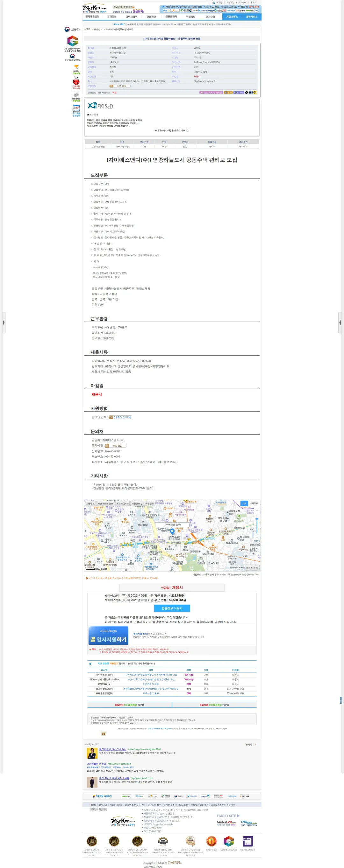Viewport: 344px width, 868px height.
Task: Click the 건설워커를 시작페이지로 button
Action: pos(123,7)
